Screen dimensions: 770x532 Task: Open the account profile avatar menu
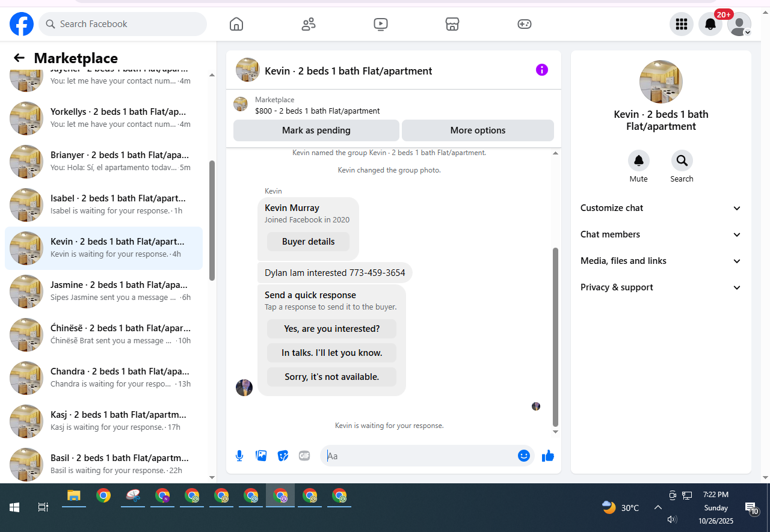(x=739, y=24)
